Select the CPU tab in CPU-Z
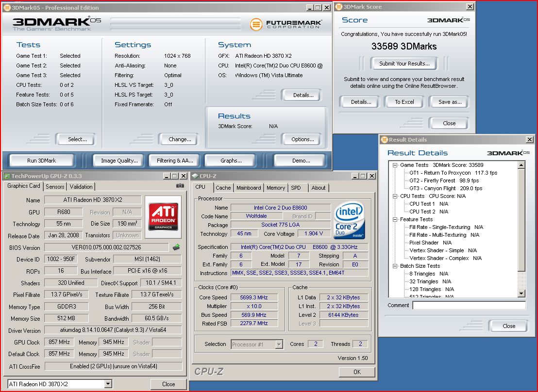The height and width of the screenshot is (392, 538). coord(201,187)
